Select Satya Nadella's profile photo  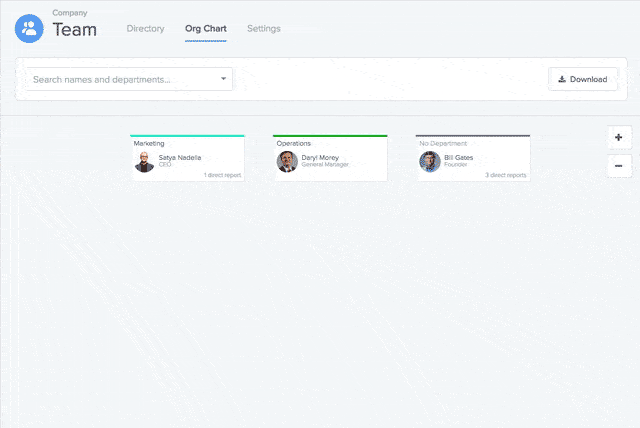(x=145, y=162)
